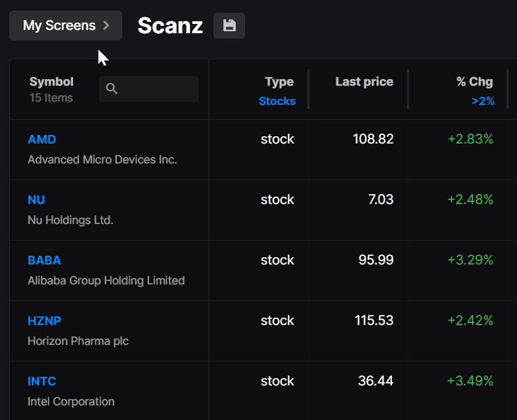This screenshot has width=517, height=420.
Task: Click the save screen floppy icon
Action: (229, 25)
